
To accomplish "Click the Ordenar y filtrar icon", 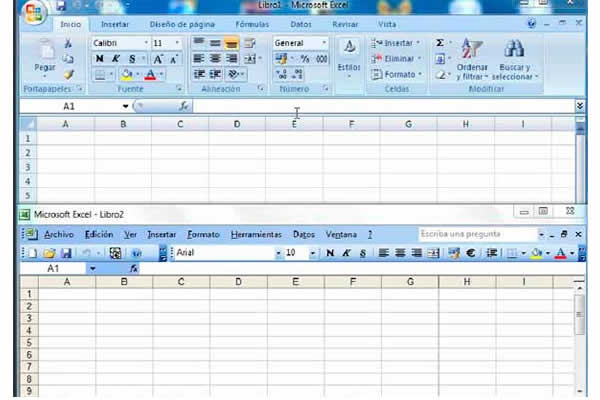I will click(472, 50).
